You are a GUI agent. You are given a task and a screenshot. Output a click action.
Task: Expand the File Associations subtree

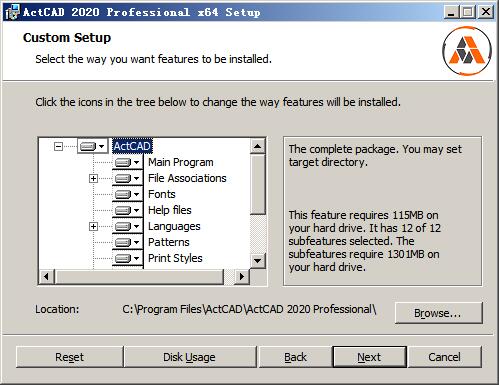(x=93, y=178)
